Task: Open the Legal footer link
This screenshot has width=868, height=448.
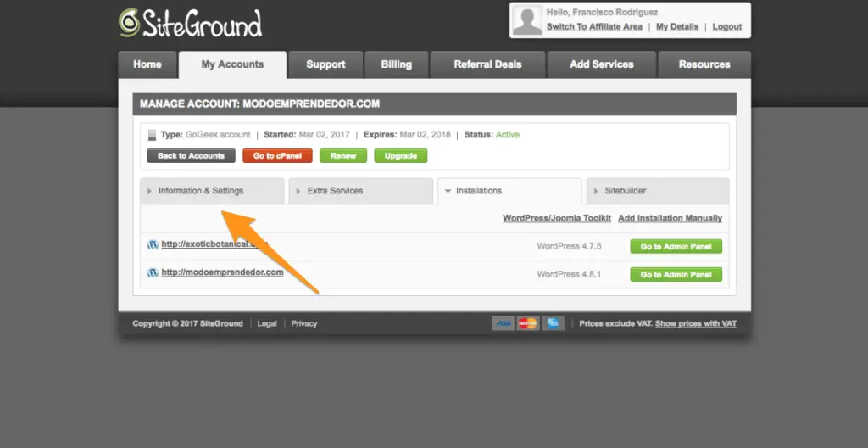Action: [x=267, y=323]
